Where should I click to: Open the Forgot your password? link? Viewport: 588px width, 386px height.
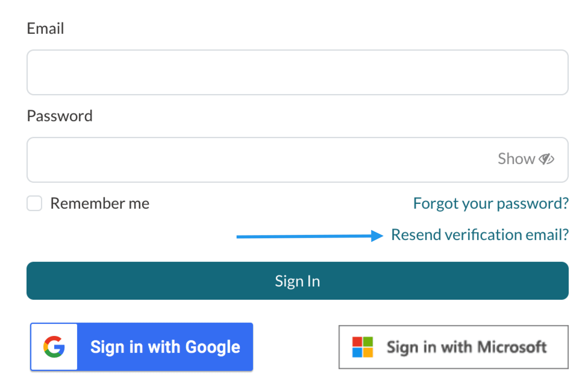click(491, 203)
